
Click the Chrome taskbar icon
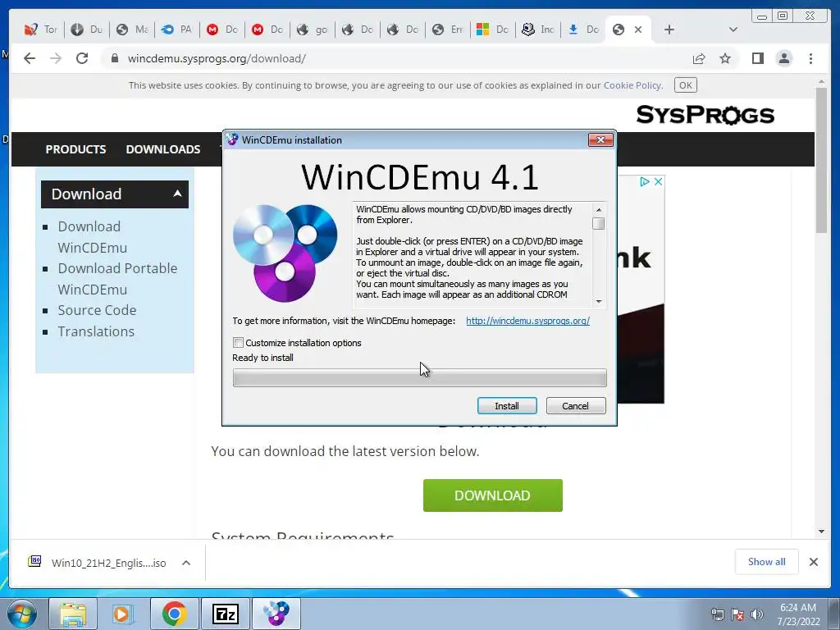[174, 614]
